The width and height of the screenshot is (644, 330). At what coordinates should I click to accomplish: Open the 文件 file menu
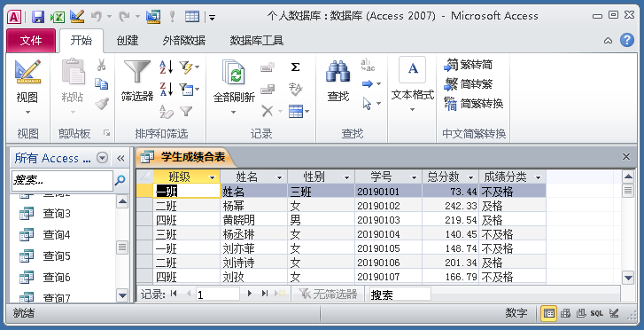click(31, 40)
